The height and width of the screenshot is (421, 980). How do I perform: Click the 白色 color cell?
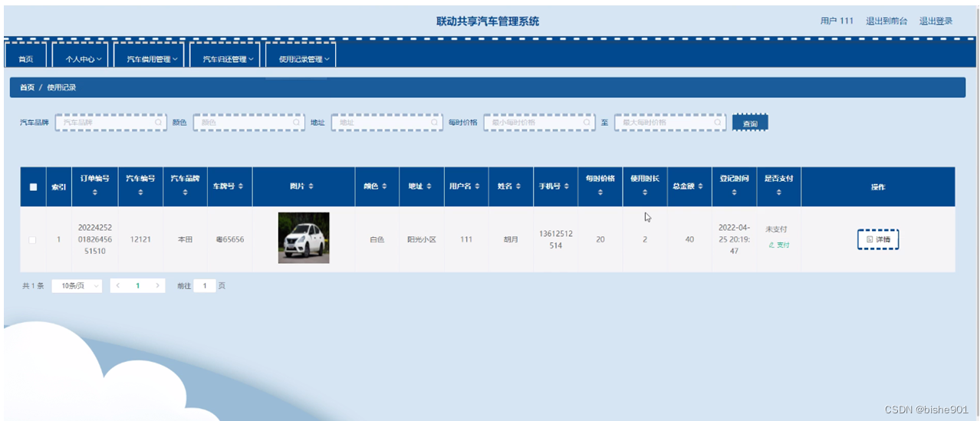[x=377, y=240]
